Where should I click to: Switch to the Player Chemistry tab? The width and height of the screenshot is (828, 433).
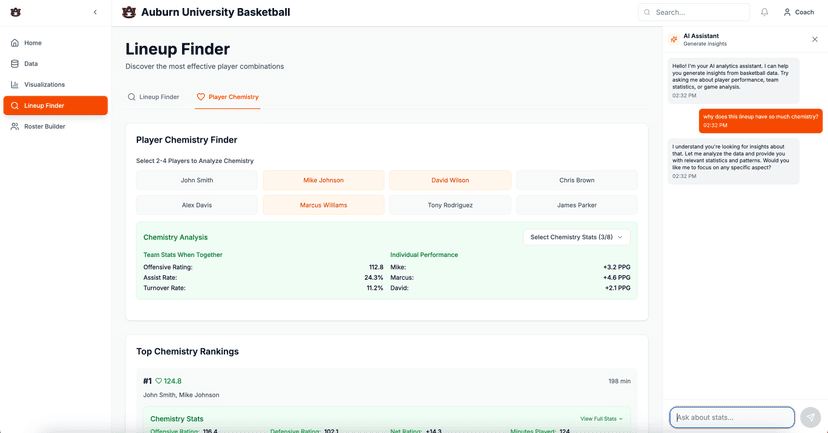[228, 97]
